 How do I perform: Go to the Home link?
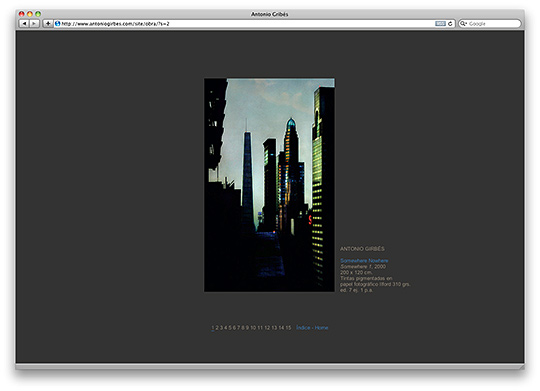(x=321, y=328)
